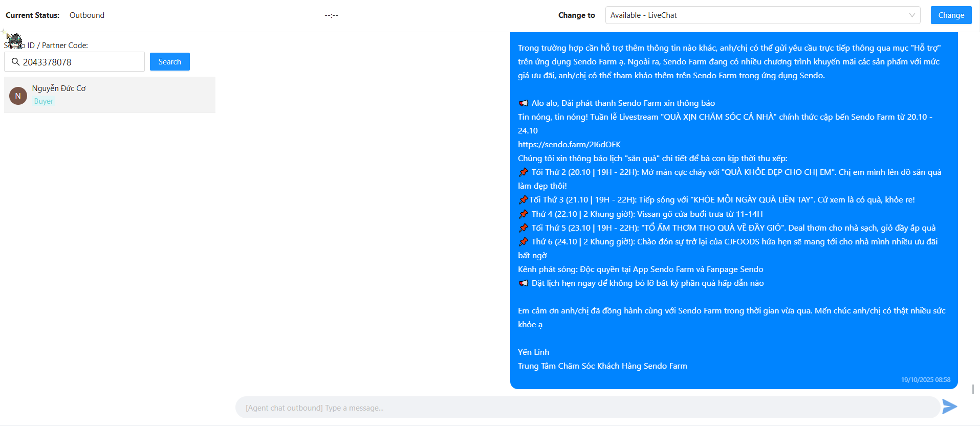Screen dimensions: 980x429
Task: Click the 19/10/2025 08:58 message timestamp
Action: pyautogui.click(x=925, y=379)
